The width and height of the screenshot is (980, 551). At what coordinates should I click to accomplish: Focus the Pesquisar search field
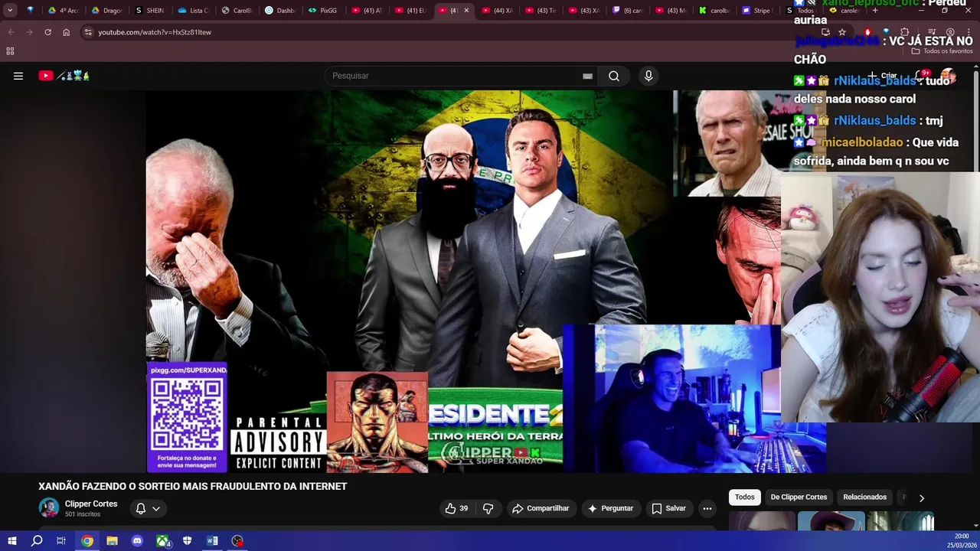pyautogui.click(x=452, y=76)
